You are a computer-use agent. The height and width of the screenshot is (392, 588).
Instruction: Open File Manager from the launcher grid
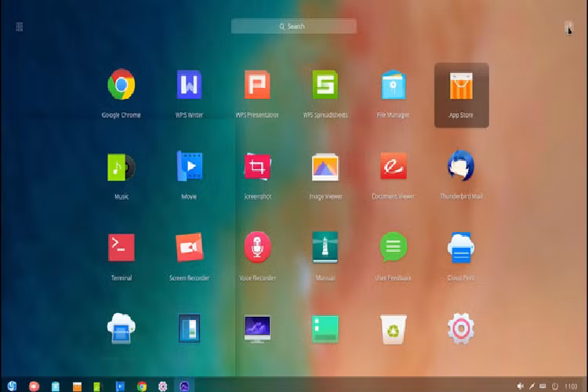(x=393, y=85)
